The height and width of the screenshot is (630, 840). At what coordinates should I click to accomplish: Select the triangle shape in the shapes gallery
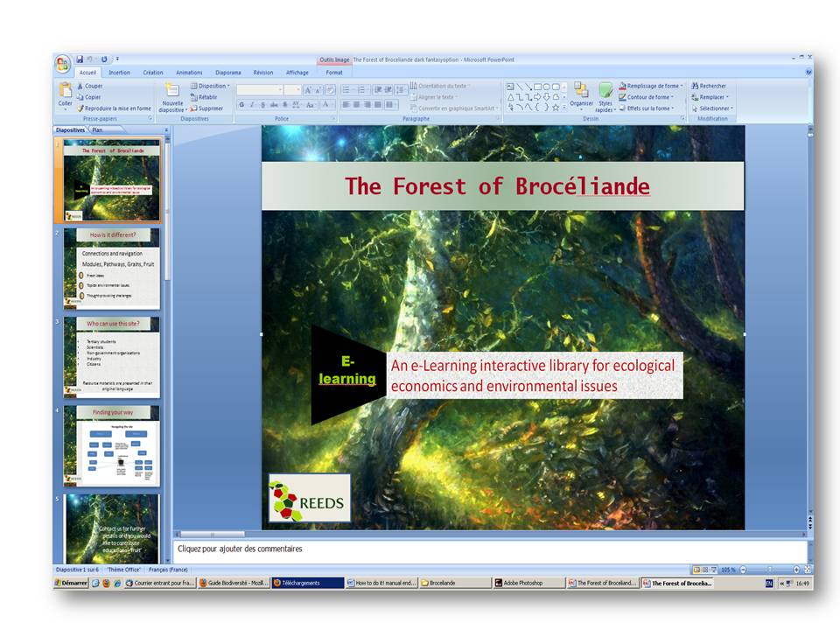(510, 97)
